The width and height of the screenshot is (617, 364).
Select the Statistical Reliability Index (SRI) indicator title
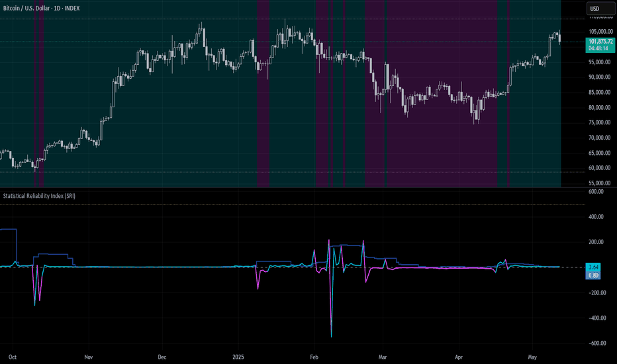(x=39, y=196)
